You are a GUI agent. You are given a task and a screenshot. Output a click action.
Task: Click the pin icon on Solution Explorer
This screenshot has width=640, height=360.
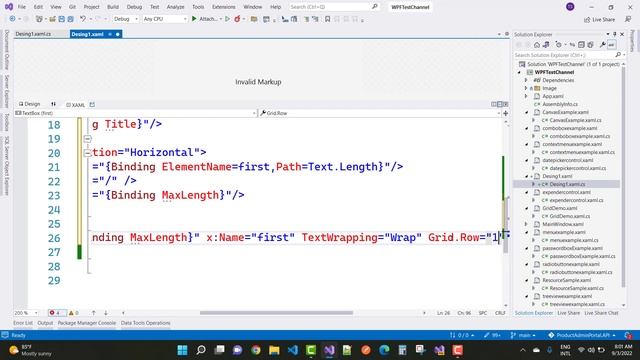[615, 34]
